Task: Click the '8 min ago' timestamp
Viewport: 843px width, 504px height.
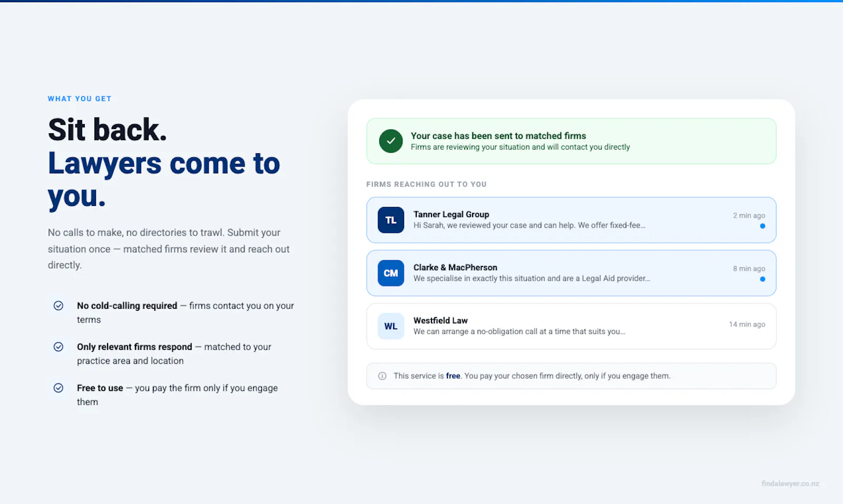Action: [x=749, y=269]
